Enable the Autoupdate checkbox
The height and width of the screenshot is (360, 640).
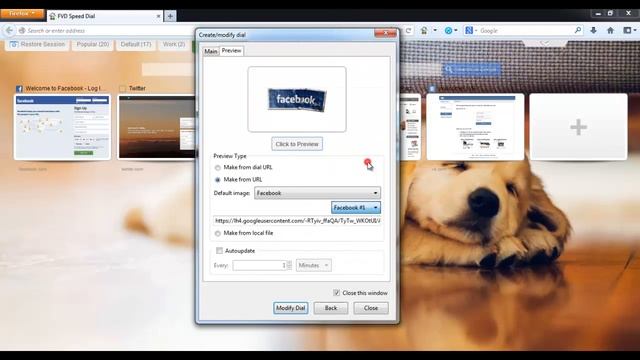pos(219,251)
